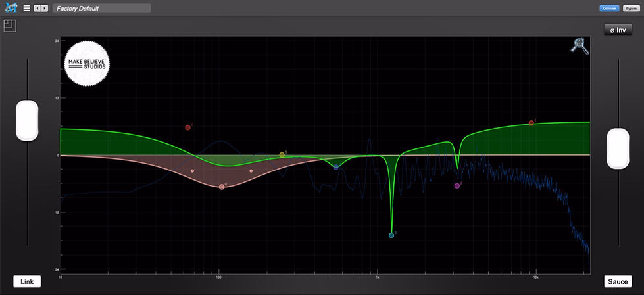This screenshot has width=644, height=295.
Task: Click the magnifier analyzer icon
Action: 580,46
